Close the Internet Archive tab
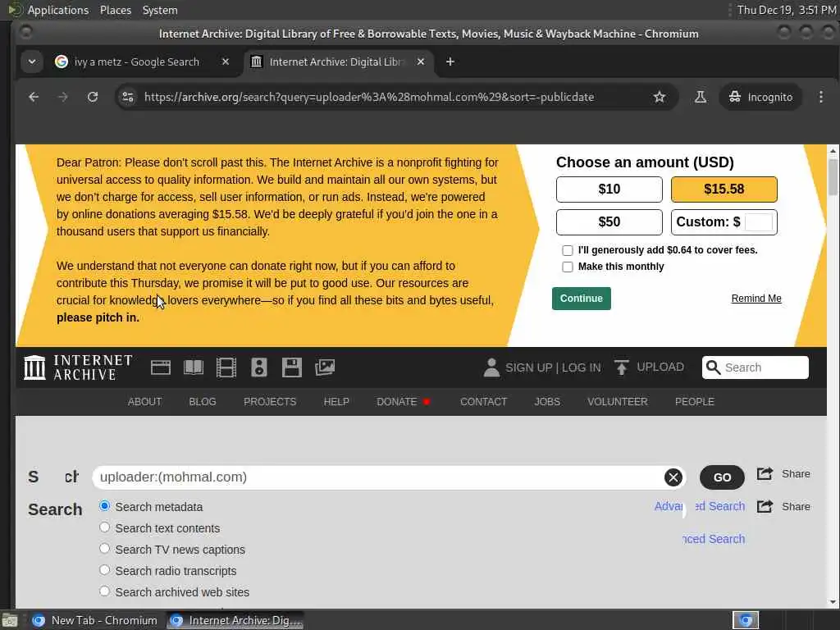 [421, 62]
